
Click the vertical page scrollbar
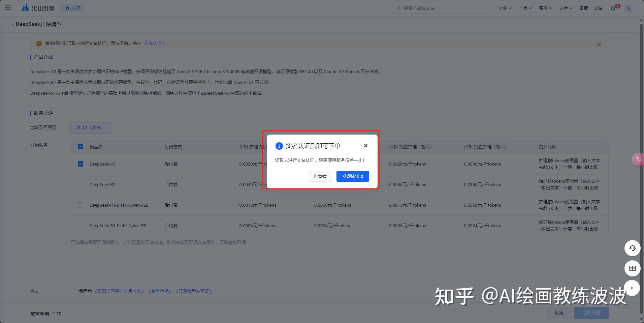(x=641, y=169)
